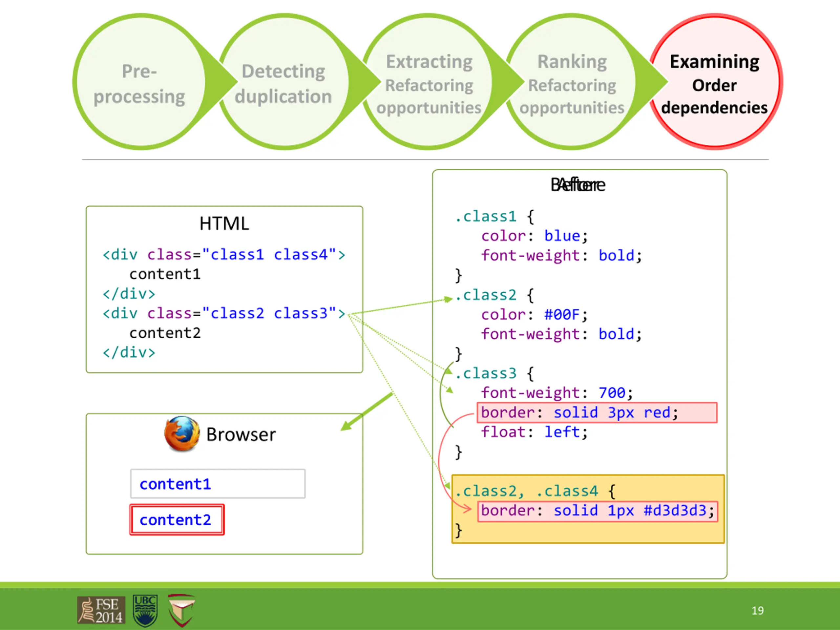The width and height of the screenshot is (840, 630).
Task: Select Ranking Refactoring opportunities circle
Action: tap(572, 82)
